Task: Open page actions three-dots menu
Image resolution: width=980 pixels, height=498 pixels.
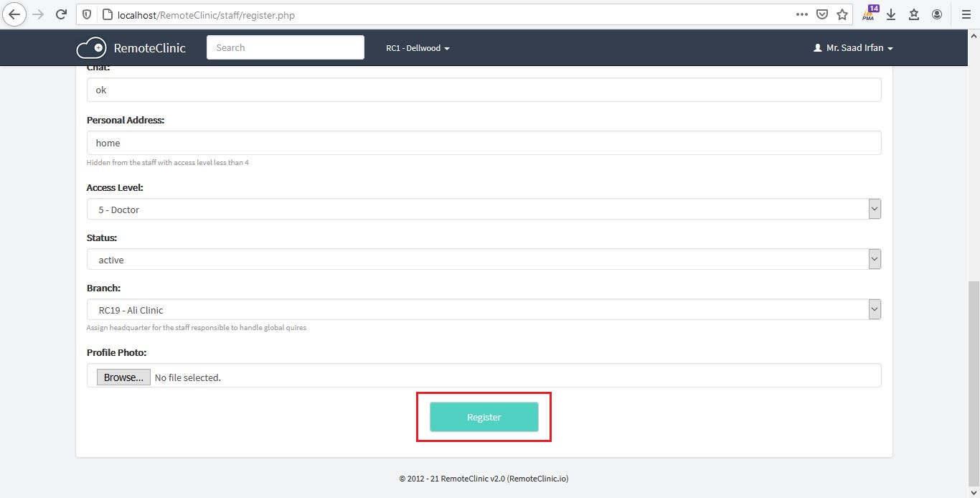Action: click(802, 14)
